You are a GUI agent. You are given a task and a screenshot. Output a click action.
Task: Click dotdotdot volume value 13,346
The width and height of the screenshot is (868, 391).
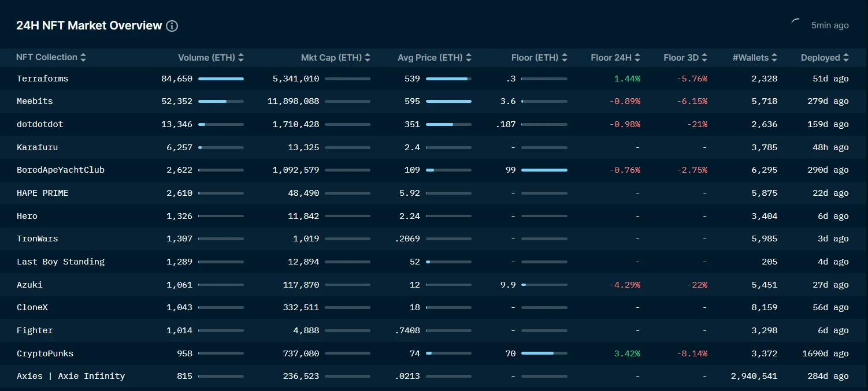click(x=177, y=124)
